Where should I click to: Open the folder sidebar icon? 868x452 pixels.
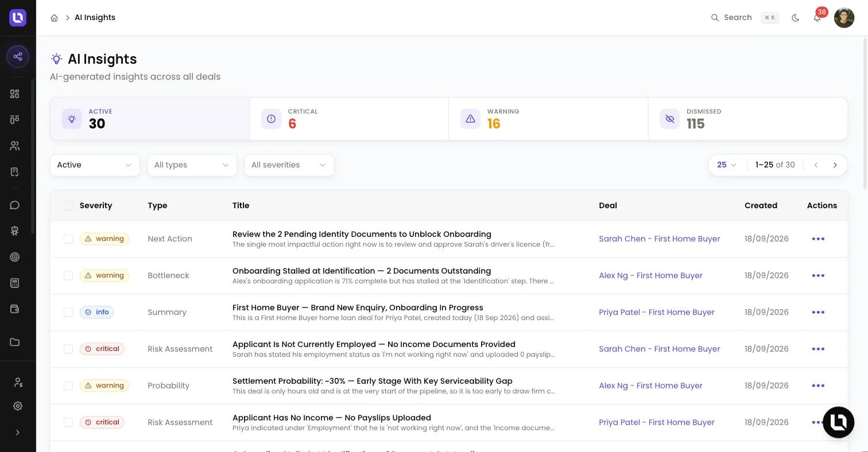pos(15,342)
